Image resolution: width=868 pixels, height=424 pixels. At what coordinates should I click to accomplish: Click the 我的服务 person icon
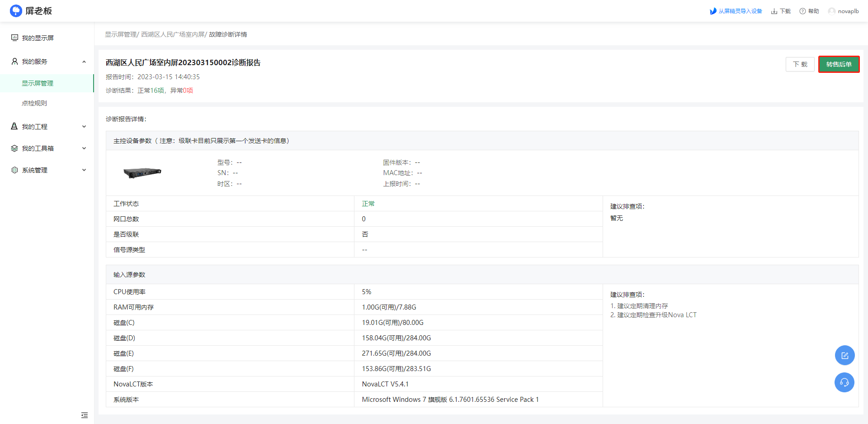pyautogui.click(x=14, y=61)
